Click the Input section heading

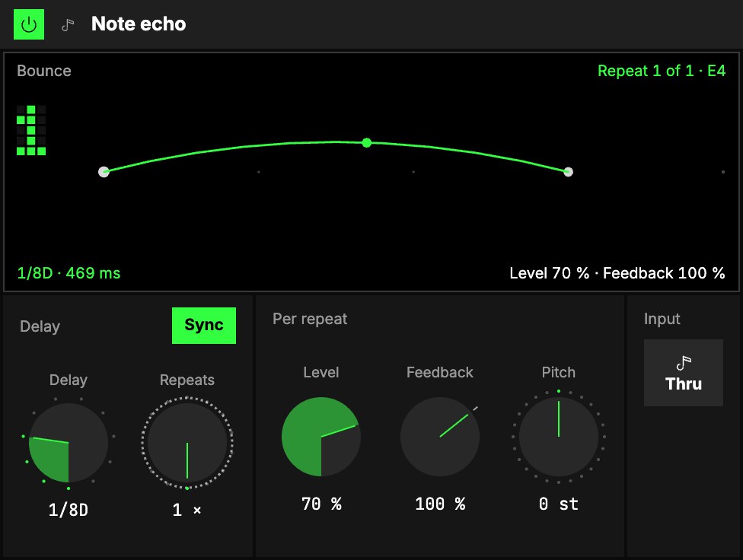click(662, 319)
